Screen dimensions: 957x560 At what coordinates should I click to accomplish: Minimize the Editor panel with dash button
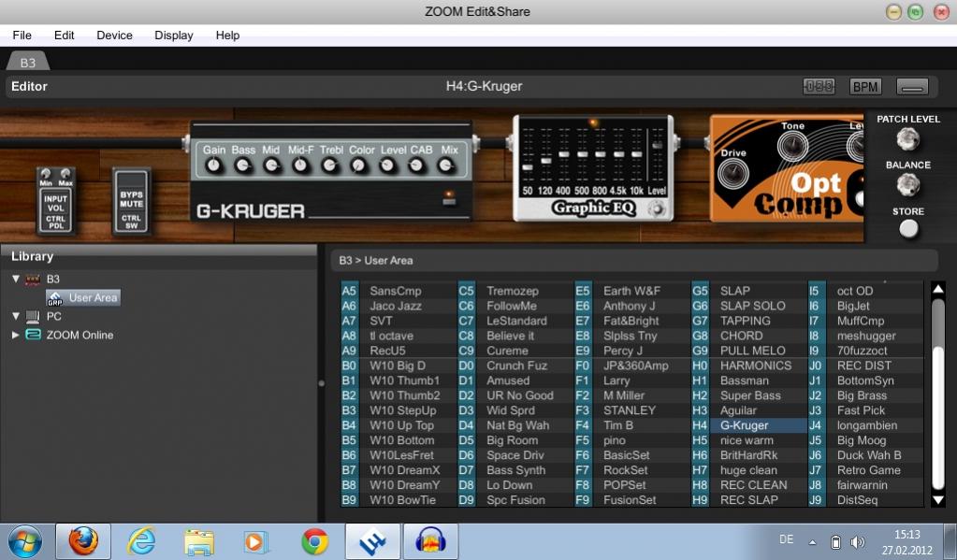(912, 87)
